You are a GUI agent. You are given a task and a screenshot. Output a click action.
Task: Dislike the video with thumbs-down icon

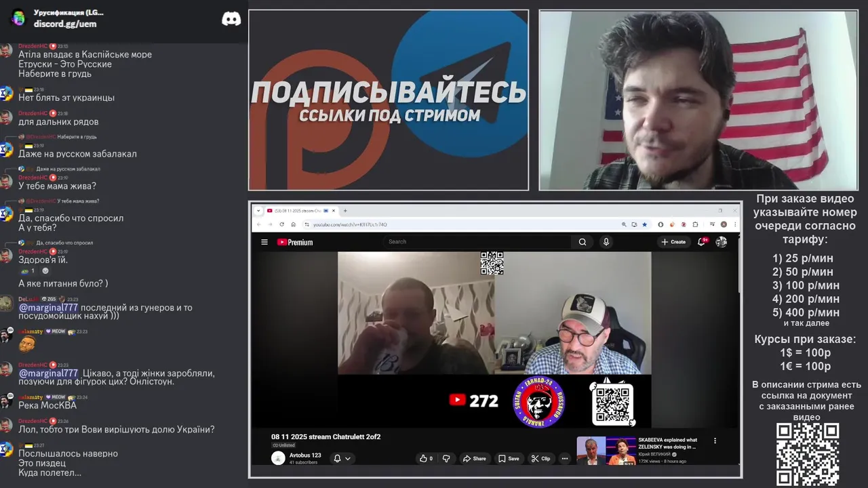pos(446,458)
